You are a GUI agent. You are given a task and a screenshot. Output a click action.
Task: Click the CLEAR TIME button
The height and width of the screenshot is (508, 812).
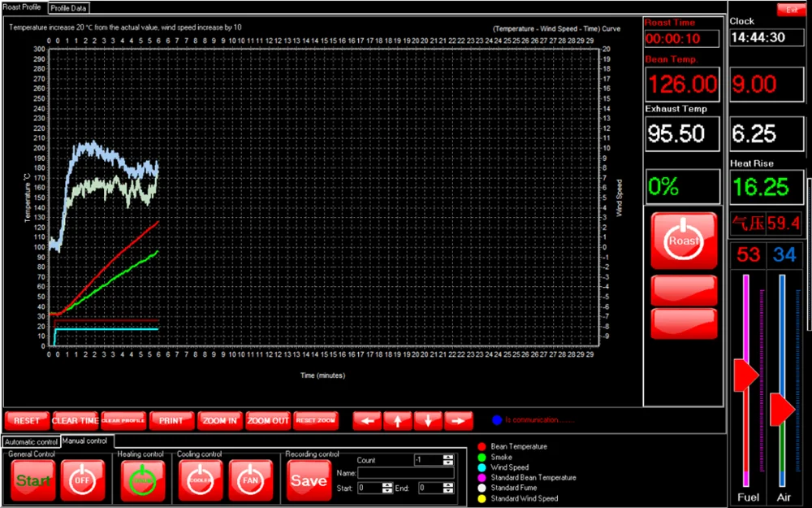tap(75, 420)
